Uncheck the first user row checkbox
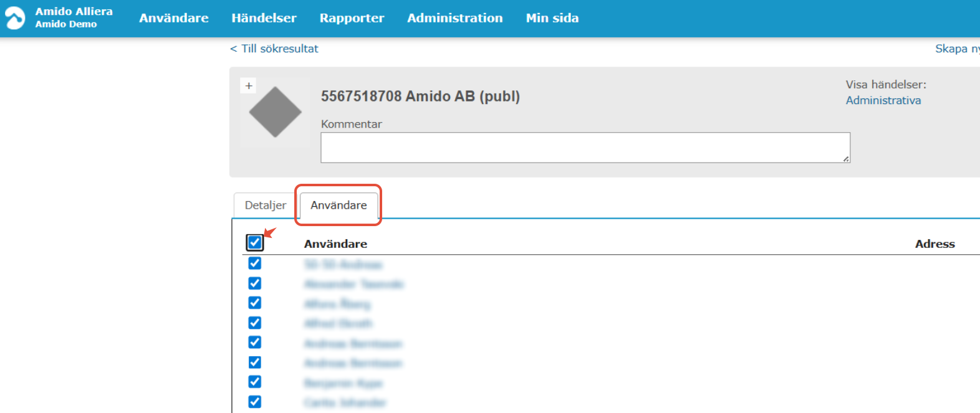The height and width of the screenshot is (413, 980). click(x=254, y=263)
